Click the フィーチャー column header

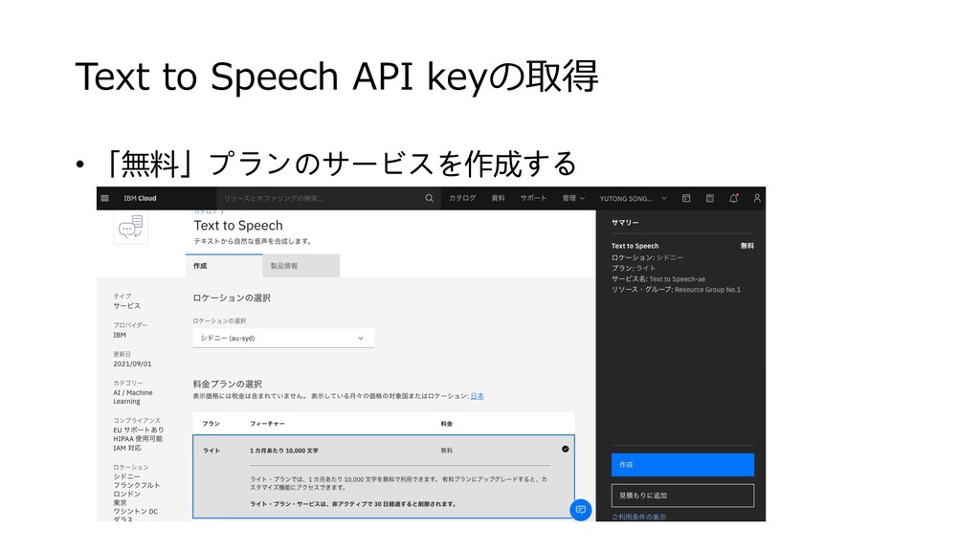(267, 424)
